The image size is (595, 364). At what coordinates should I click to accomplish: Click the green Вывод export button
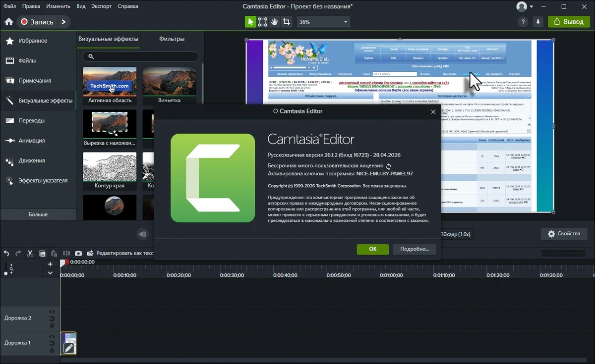[x=569, y=22]
